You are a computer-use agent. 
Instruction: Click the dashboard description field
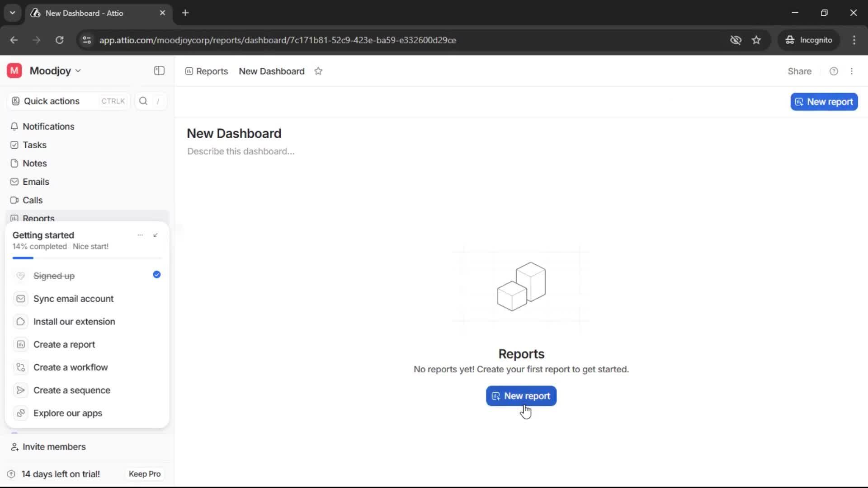pyautogui.click(x=241, y=151)
